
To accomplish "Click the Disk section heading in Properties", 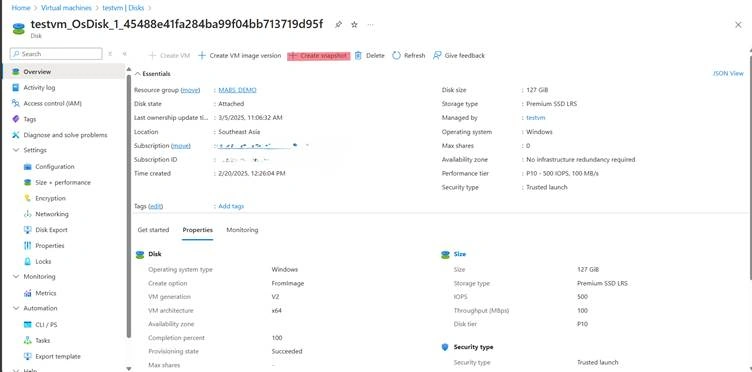I will pos(155,254).
